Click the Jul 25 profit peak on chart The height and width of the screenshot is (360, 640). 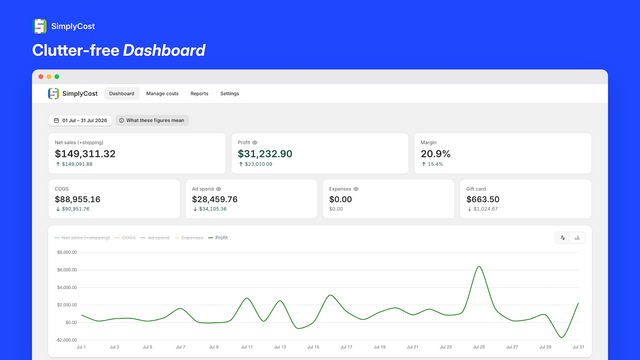tap(479, 267)
